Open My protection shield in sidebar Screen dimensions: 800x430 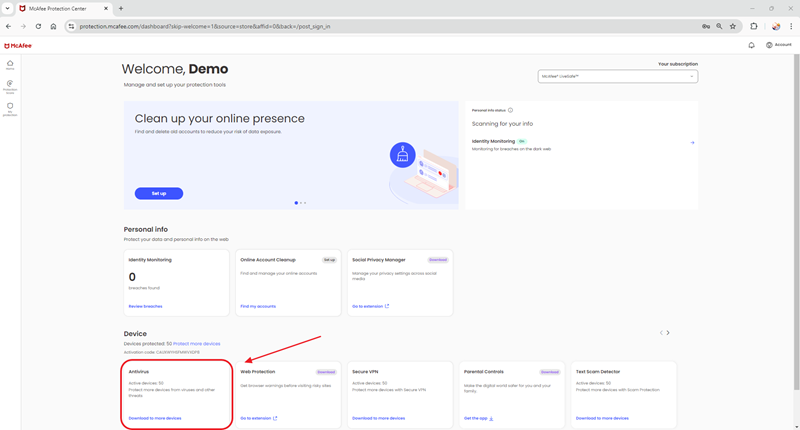tap(10, 109)
